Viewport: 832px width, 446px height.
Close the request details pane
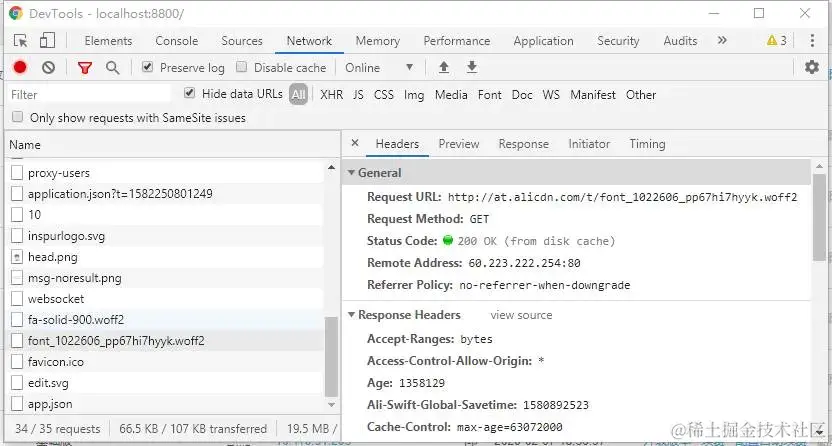[355, 143]
